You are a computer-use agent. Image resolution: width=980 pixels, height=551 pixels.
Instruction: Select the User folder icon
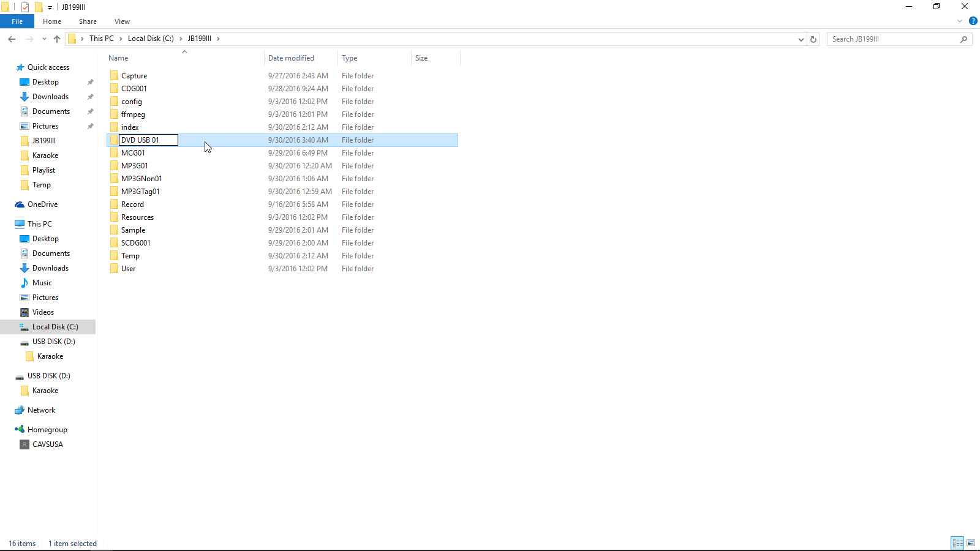point(114,269)
